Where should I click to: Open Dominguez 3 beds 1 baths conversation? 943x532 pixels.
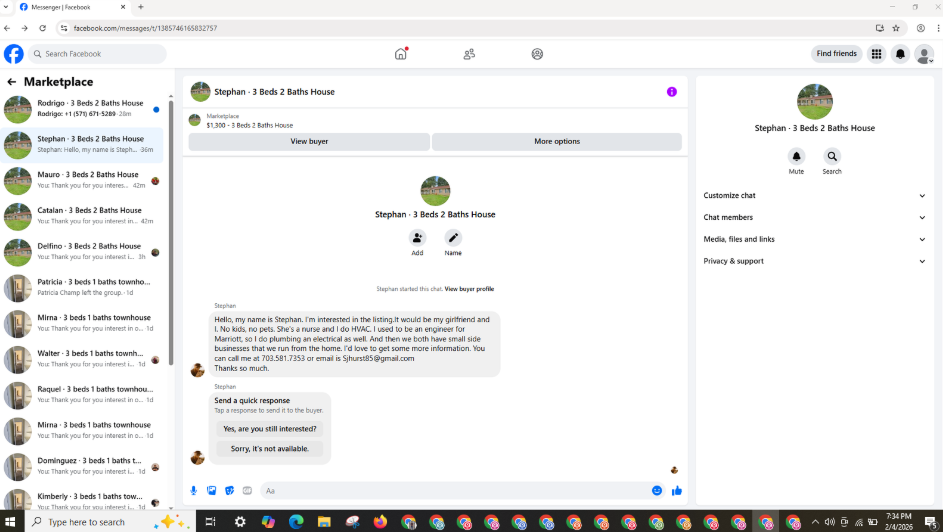pyautogui.click(x=82, y=466)
